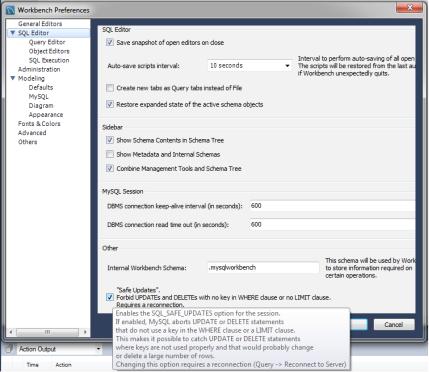
Task: Click the tree panel horizontal scrollbar thumb
Action: point(47,332)
